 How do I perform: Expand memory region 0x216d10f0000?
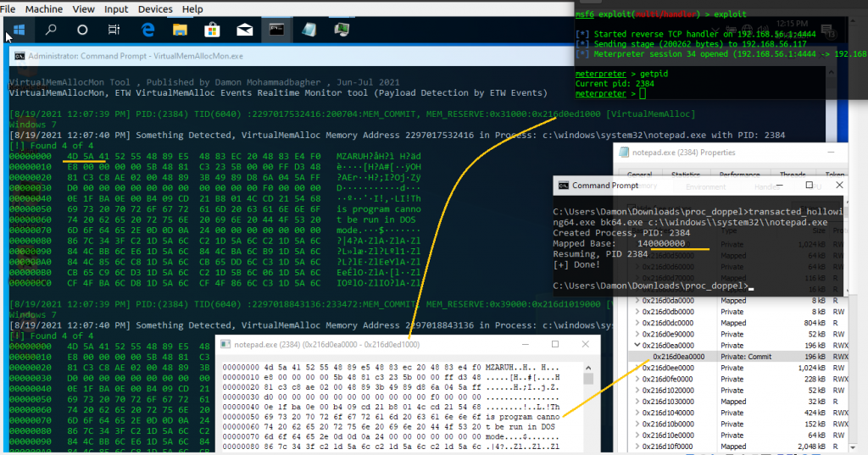tap(637, 447)
